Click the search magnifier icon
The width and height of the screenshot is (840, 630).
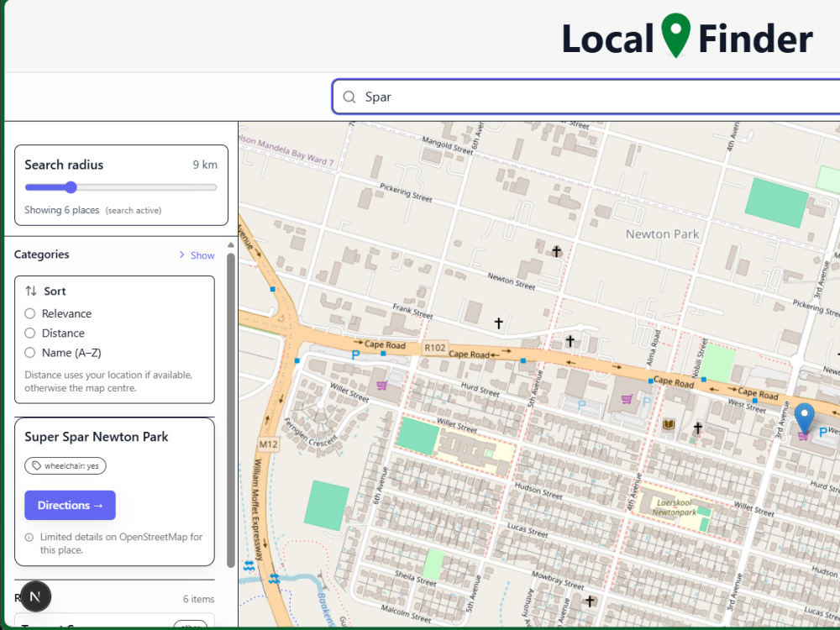pyautogui.click(x=349, y=97)
